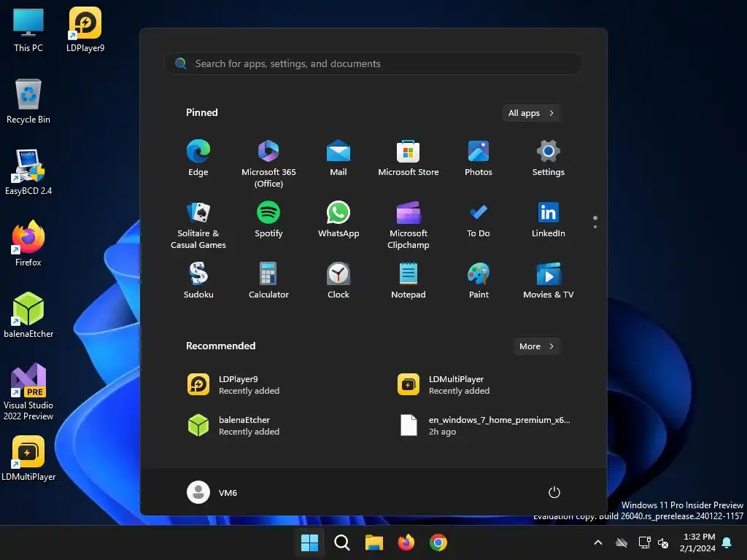This screenshot has height=560, width=747.
Task: Launch Sudoku game
Action: pos(198,281)
